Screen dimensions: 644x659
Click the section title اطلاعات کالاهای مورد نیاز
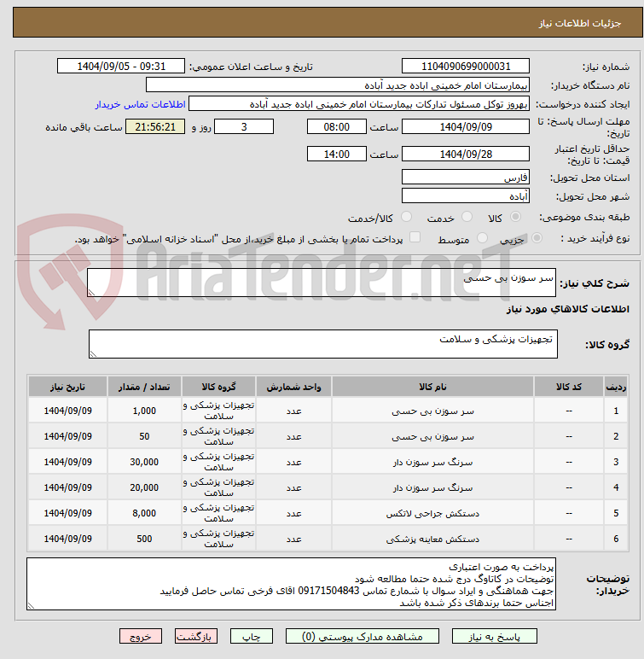click(x=567, y=309)
